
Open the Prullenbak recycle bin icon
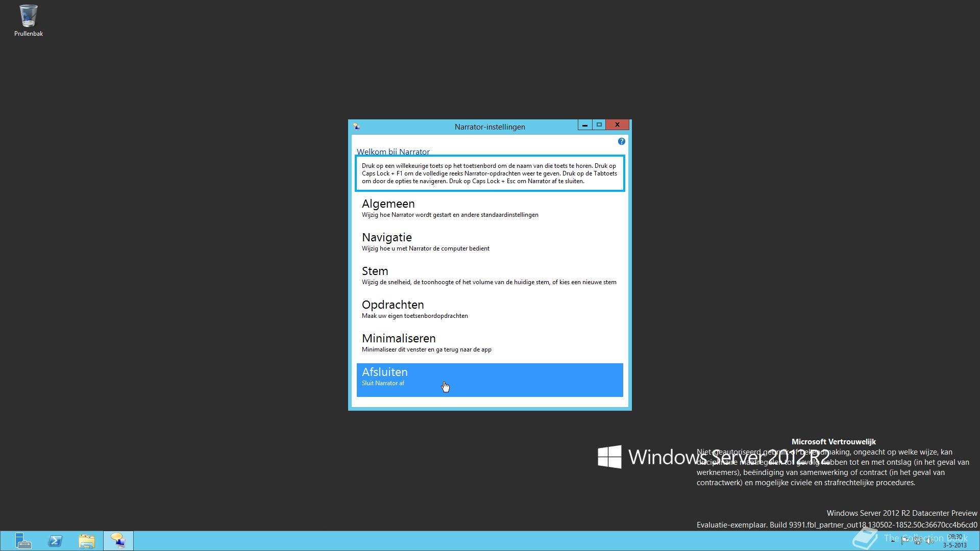[x=29, y=20]
